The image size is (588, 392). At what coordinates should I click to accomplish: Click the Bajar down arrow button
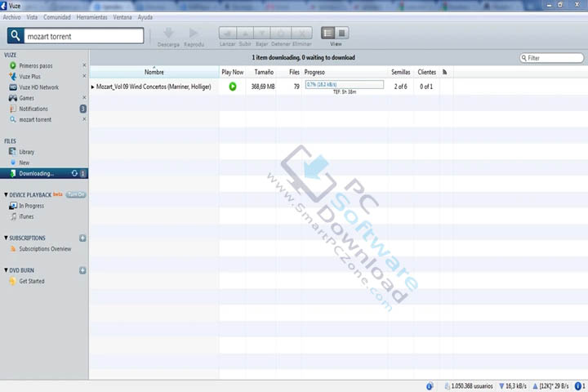262,33
